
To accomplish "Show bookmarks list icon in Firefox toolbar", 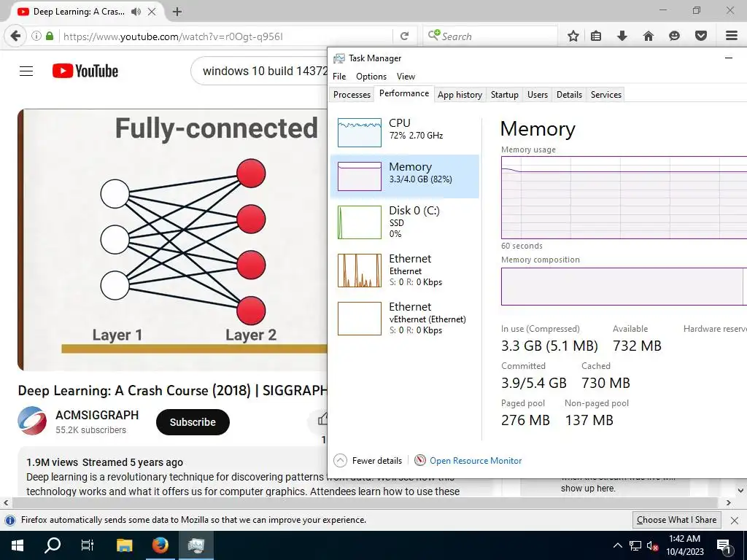I will [596, 36].
